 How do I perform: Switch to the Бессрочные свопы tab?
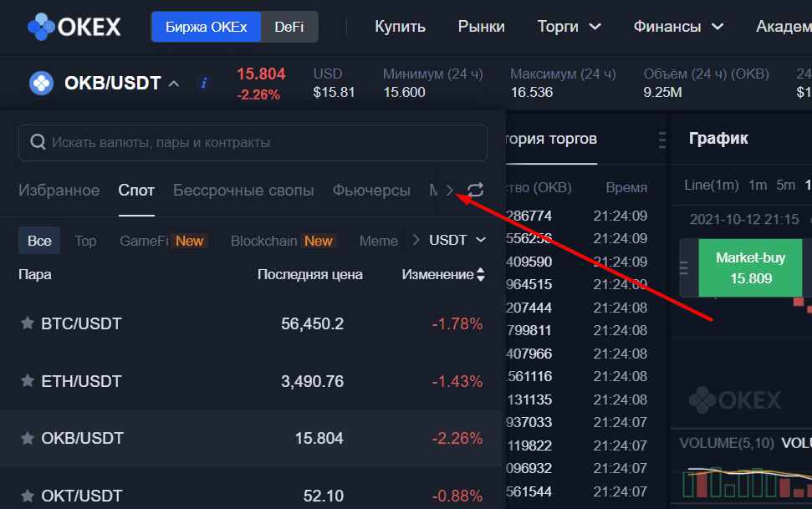pos(243,191)
